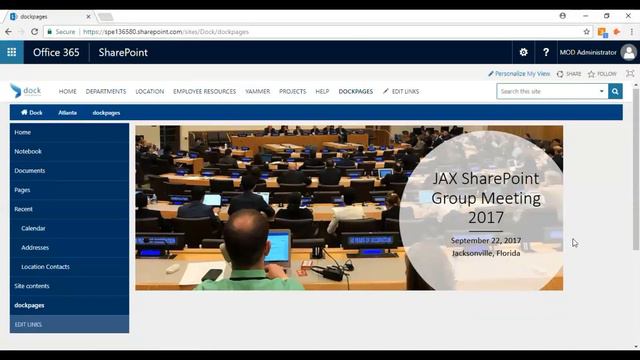
Task: Open PROJECTS in the top navigation
Action: tap(293, 91)
